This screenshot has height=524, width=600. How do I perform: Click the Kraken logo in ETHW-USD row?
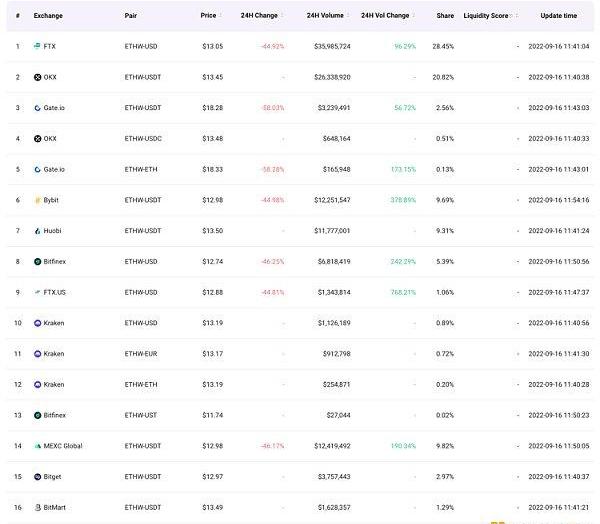tap(37, 323)
